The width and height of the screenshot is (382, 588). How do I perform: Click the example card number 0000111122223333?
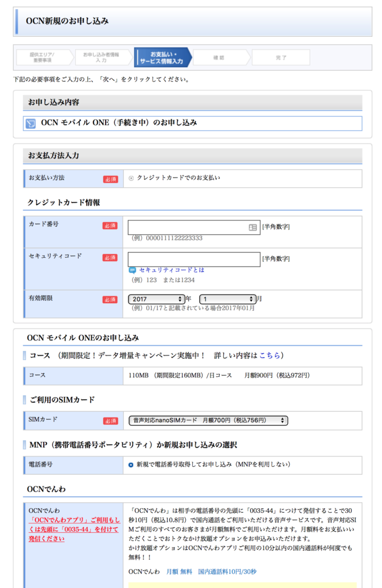174,238
